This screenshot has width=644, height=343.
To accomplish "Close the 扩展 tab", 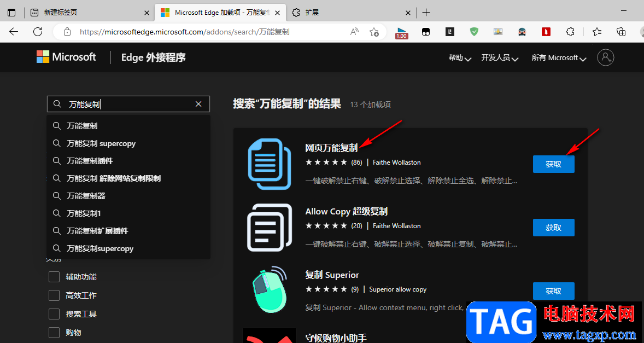I will (408, 13).
